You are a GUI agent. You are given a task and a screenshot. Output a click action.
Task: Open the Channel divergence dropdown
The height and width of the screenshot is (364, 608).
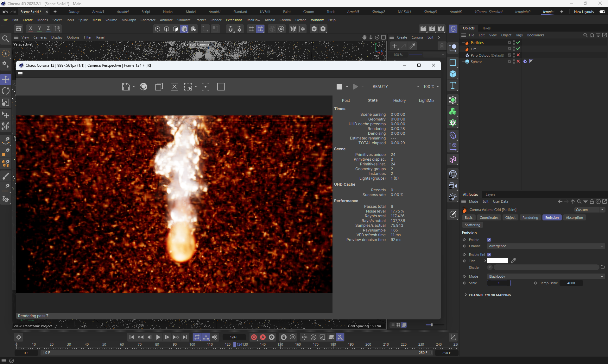(546, 246)
